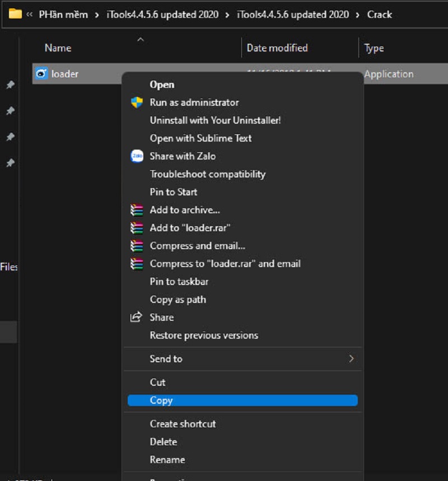Select the highlighted Copy option
The width and height of the screenshot is (448, 481).
242,400
